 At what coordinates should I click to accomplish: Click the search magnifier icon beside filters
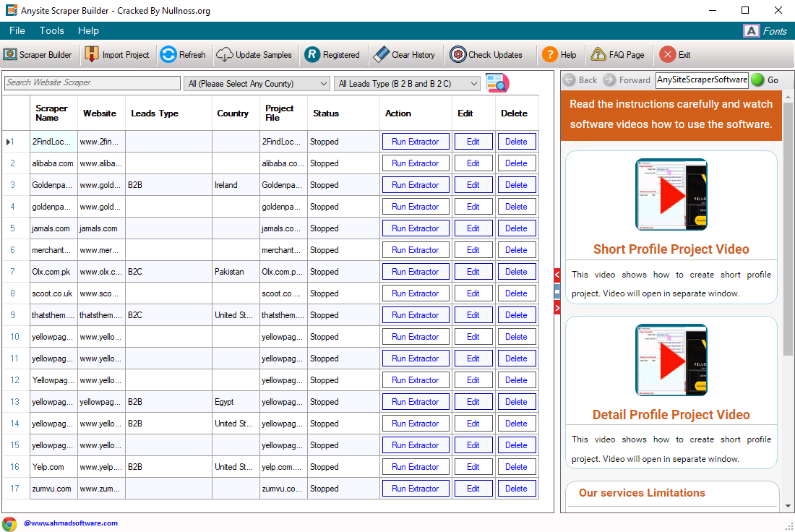pos(497,83)
